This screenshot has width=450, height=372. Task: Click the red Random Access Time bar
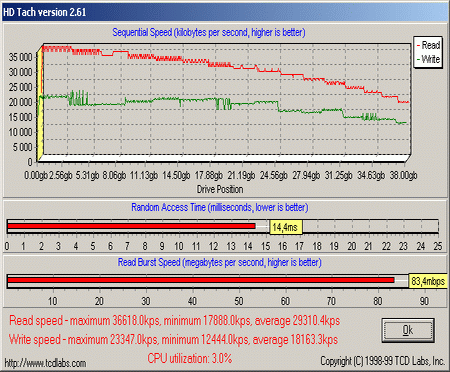[x=131, y=226]
